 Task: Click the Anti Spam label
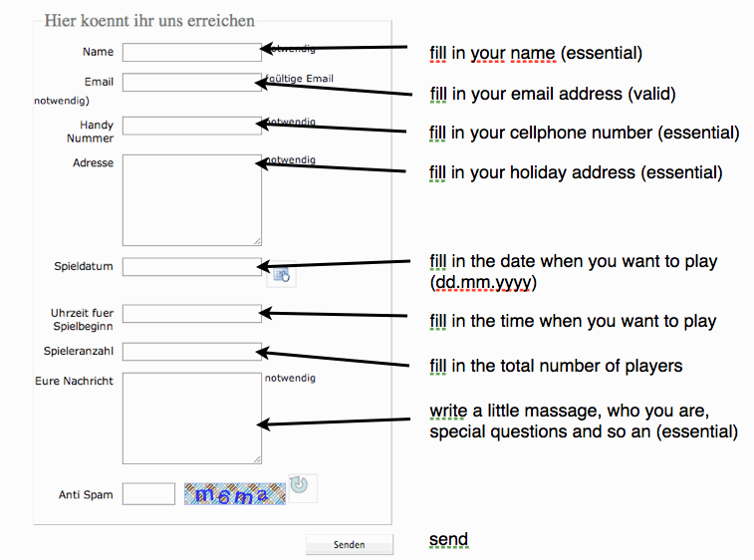[86, 494]
